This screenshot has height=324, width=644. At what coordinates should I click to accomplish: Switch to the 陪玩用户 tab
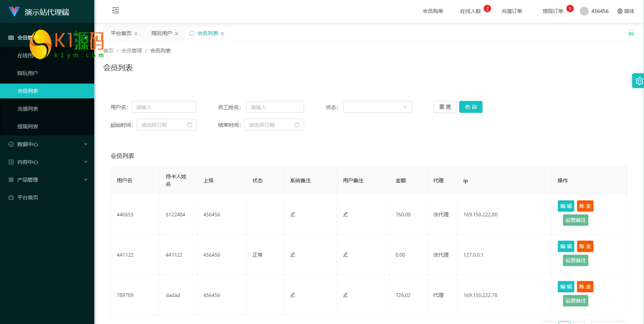click(x=162, y=33)
